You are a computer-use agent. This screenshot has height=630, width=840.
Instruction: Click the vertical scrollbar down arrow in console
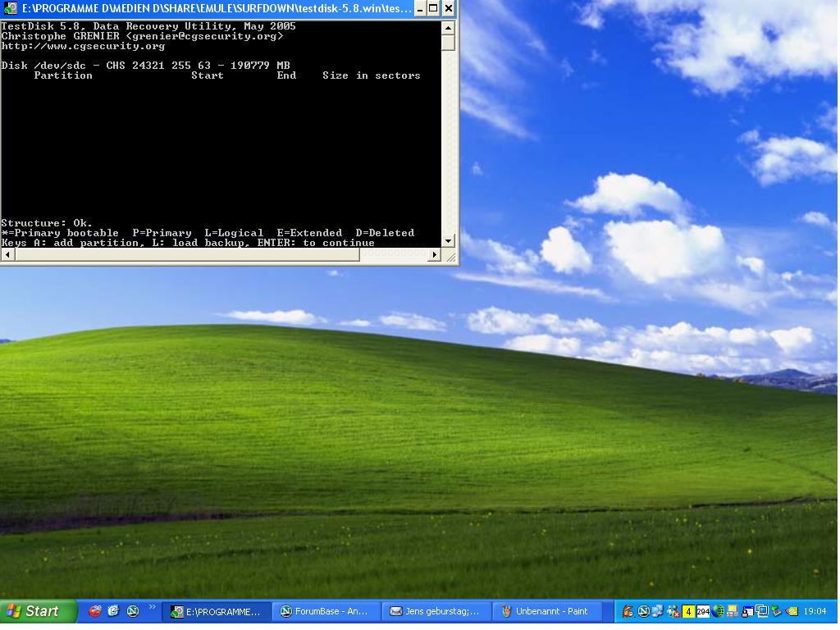pos(449,241)
